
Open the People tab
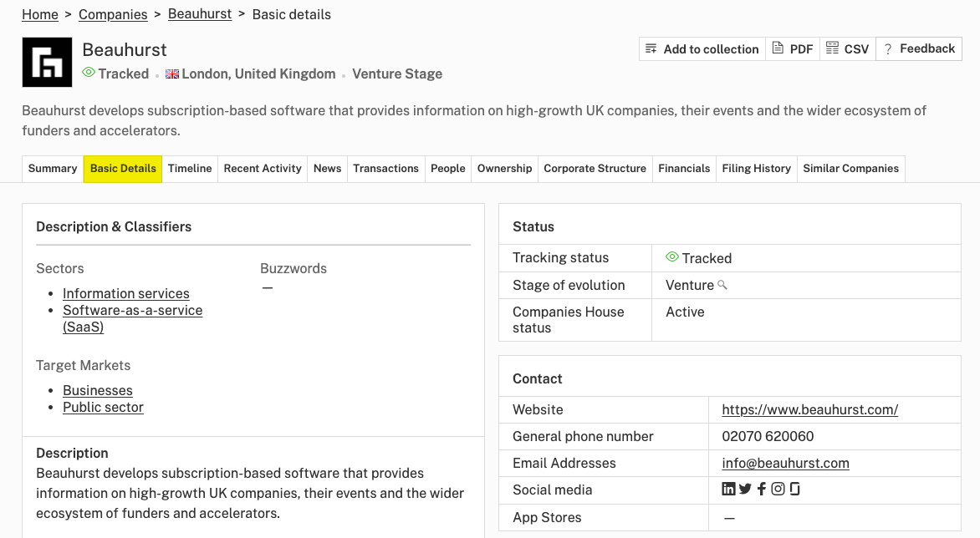point(448,169)
